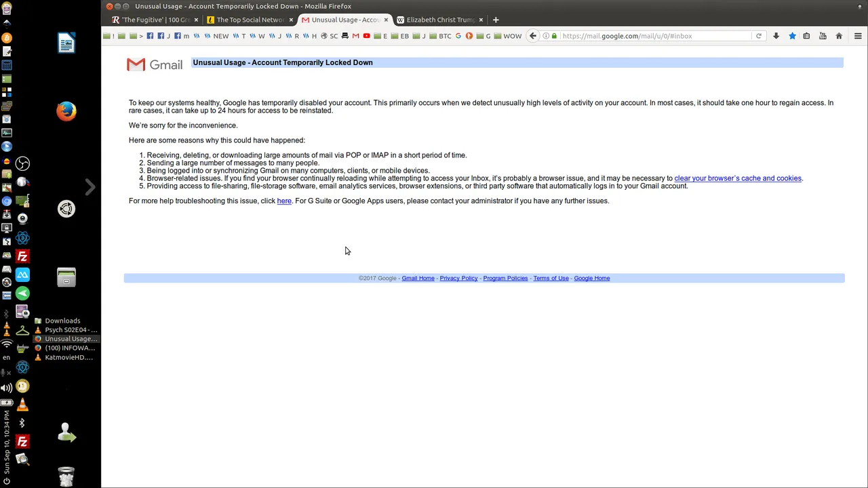Screen dimensions: 868x488
Task: Open the LibreOffice Writer document icon in the dock
Action: (66, 43)
